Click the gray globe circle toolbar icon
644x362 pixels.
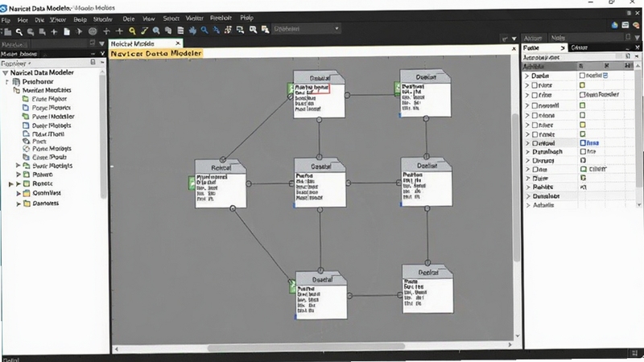pyautogui.click(x=93, y=31)
